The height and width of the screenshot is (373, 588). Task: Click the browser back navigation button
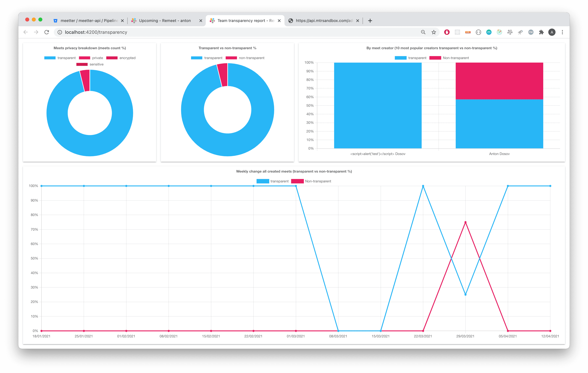[x=26, y=32]
